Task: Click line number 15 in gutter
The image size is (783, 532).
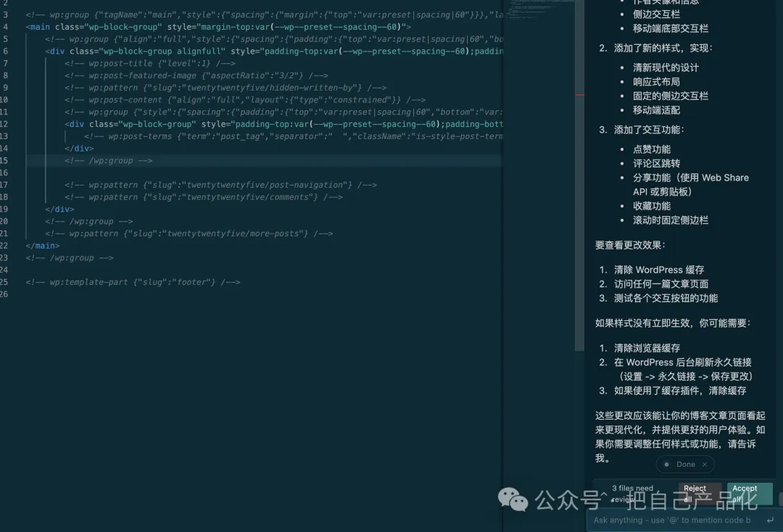Action: point(4,161)
